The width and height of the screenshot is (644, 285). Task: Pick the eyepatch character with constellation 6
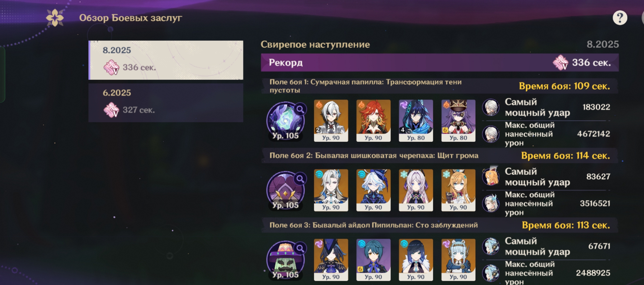pos(458,121)
